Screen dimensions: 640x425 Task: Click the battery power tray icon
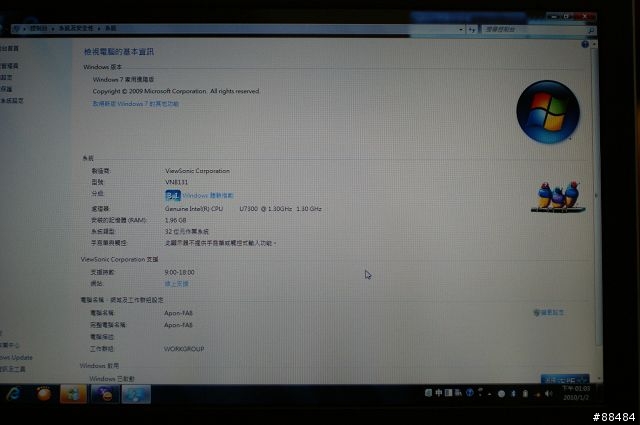pos(525,394)
